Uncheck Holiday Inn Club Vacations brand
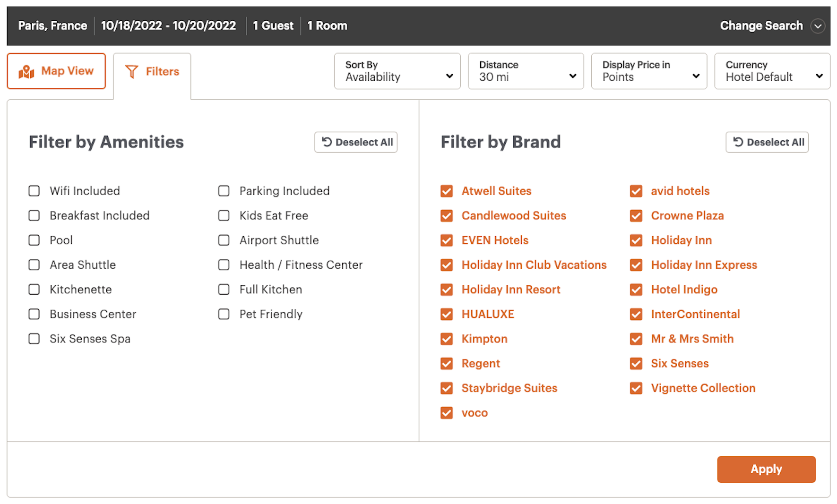The height and width of the screenshot is (504, 837). [447, 265]
